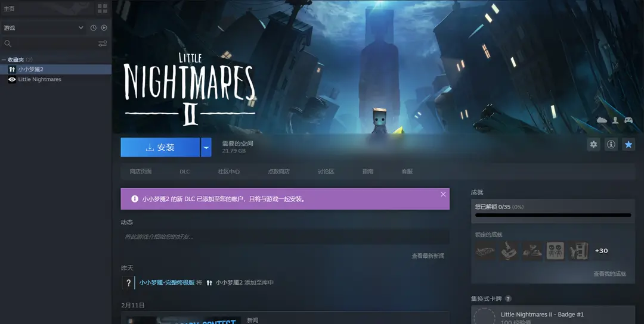
Task: Click the magnifier search icon in sidebar
Action: click(8, 43)
